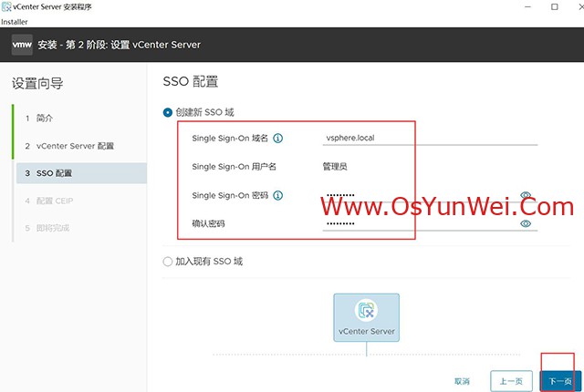Click the 下一页 next button

pos(560,381)
